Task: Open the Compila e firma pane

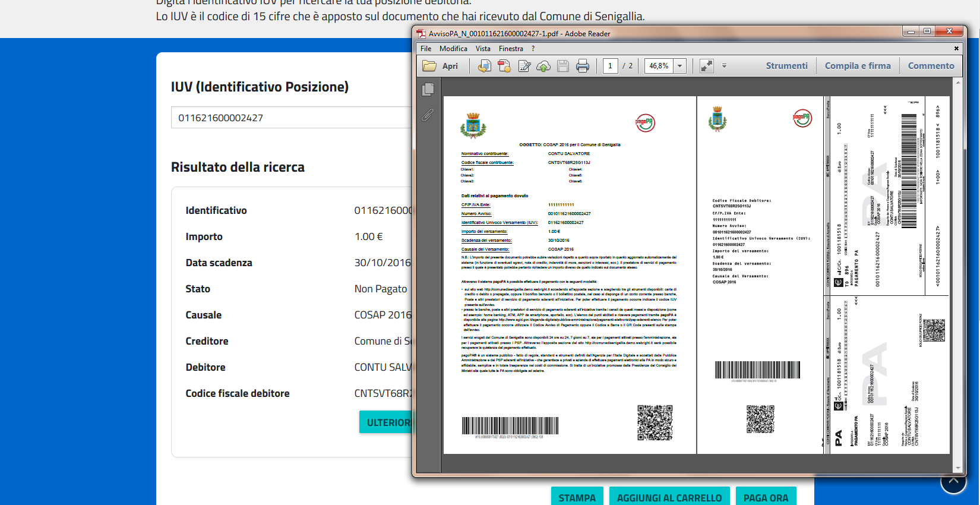Action: tap(858, 66)
